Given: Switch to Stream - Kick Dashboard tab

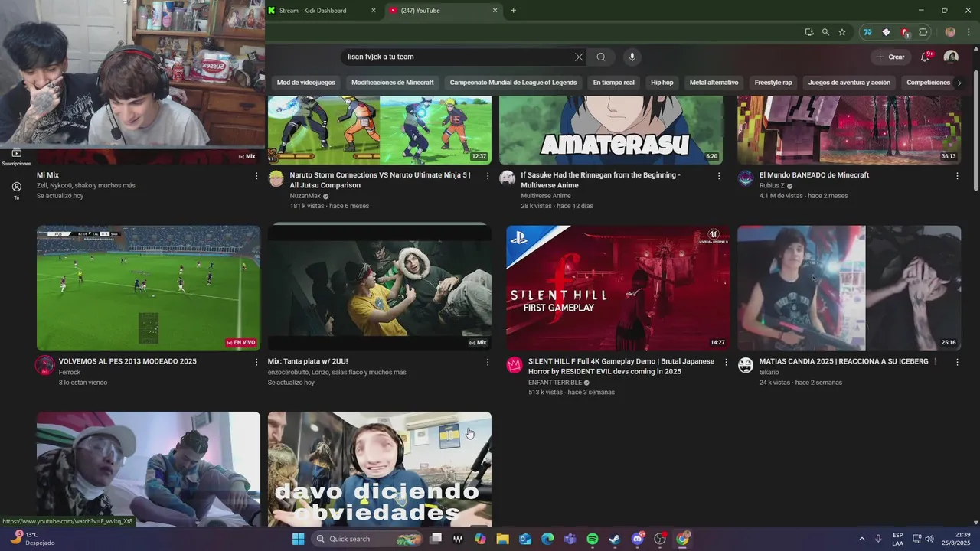Looking at the screenshot, I should point(322,11).
